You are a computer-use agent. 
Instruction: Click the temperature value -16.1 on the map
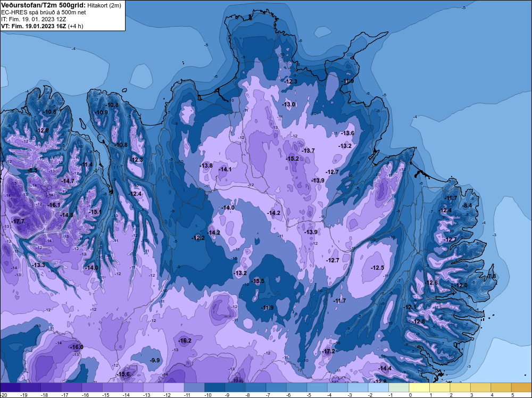coord(54,205)
